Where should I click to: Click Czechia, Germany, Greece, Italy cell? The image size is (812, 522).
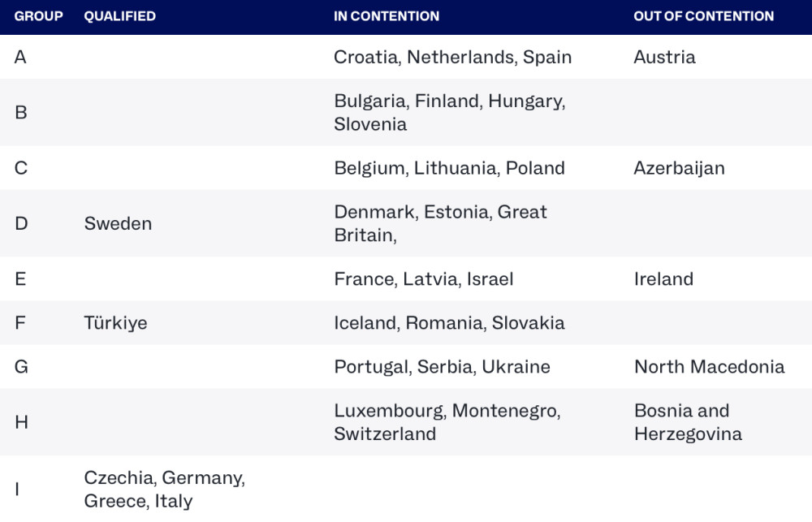164,490
